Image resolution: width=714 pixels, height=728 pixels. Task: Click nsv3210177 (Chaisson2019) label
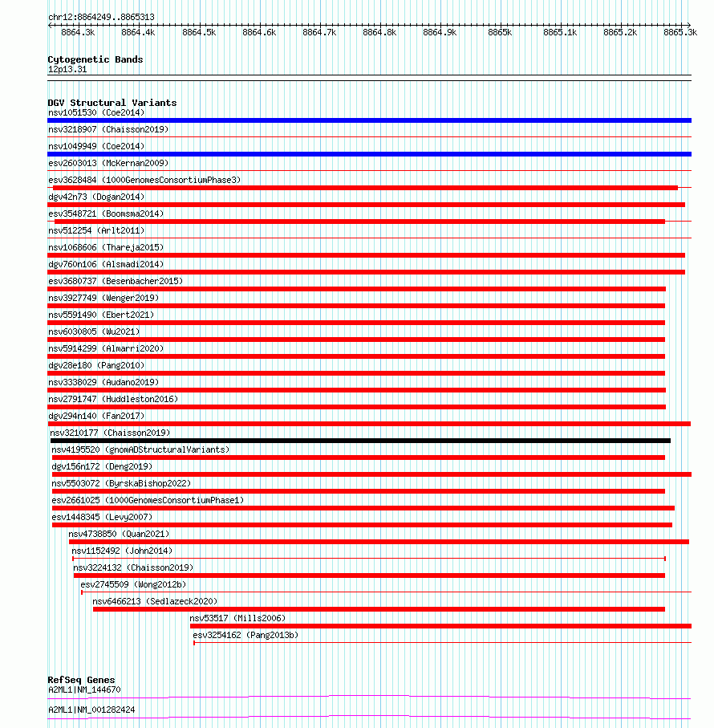pos(110,433)
